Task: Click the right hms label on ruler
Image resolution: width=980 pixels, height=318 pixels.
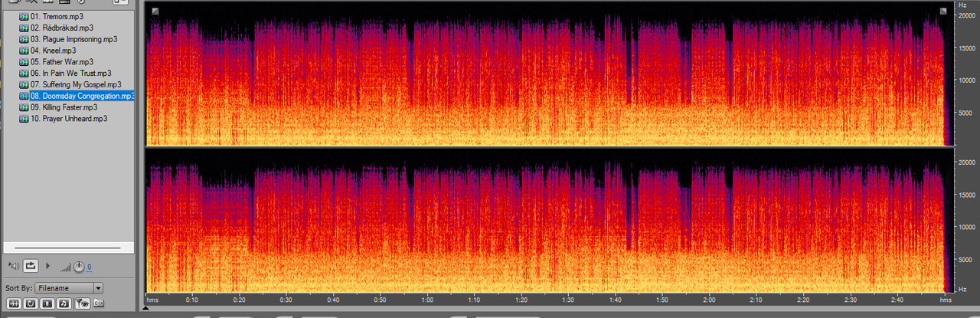Action: pyautogui.click(x=946, y=300)
